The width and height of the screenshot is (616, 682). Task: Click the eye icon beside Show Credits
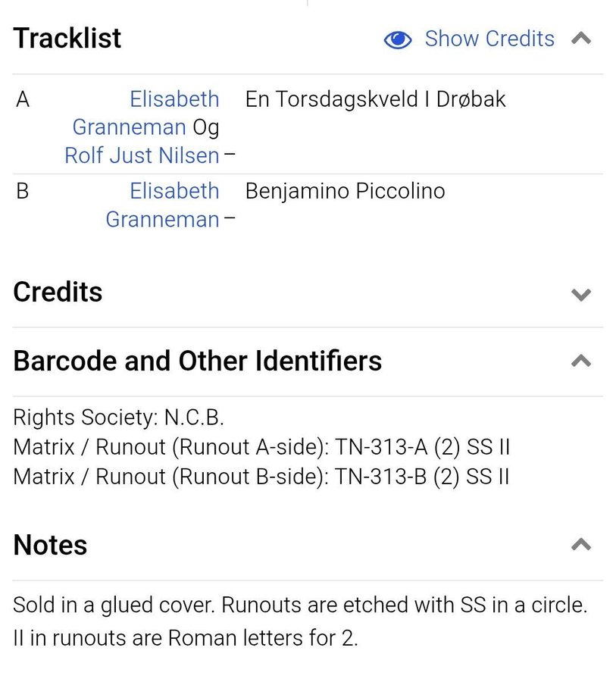(398, 39)
